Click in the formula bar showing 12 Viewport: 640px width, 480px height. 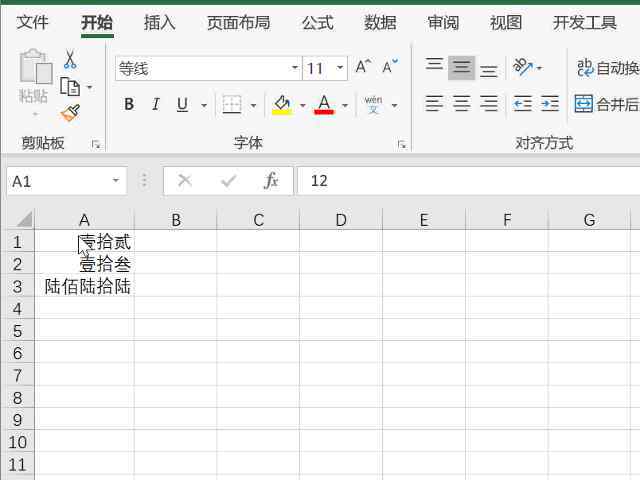click(x=468, y=180)
